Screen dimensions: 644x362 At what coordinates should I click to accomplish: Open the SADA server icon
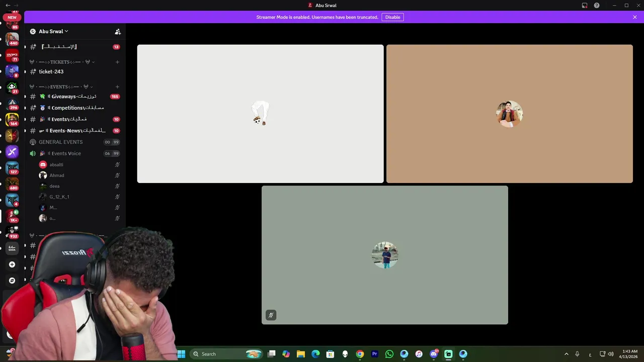[x=12, y=248]
